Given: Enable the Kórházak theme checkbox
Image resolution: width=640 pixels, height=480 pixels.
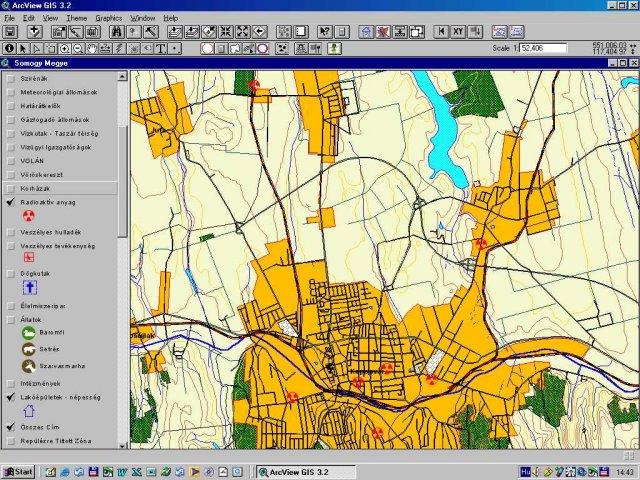Looking at the screenshot, I should 10,188.
